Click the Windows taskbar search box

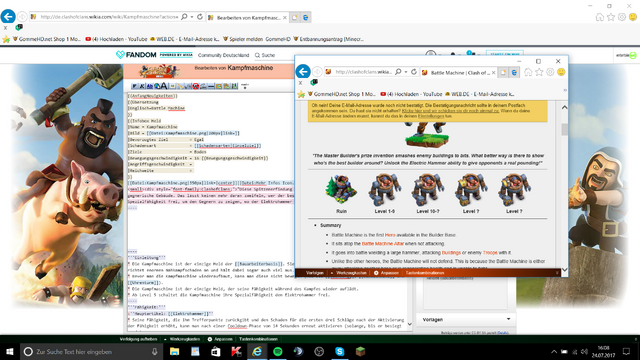point(91,351)
